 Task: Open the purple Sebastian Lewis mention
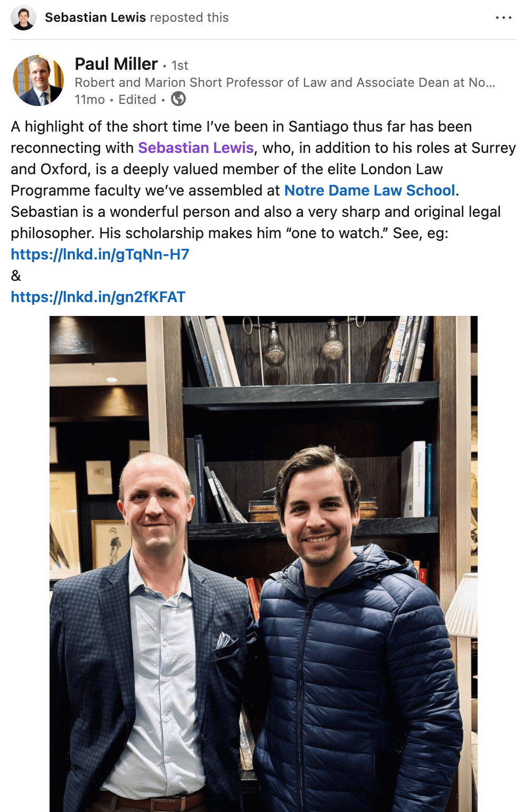pos(195,148)
